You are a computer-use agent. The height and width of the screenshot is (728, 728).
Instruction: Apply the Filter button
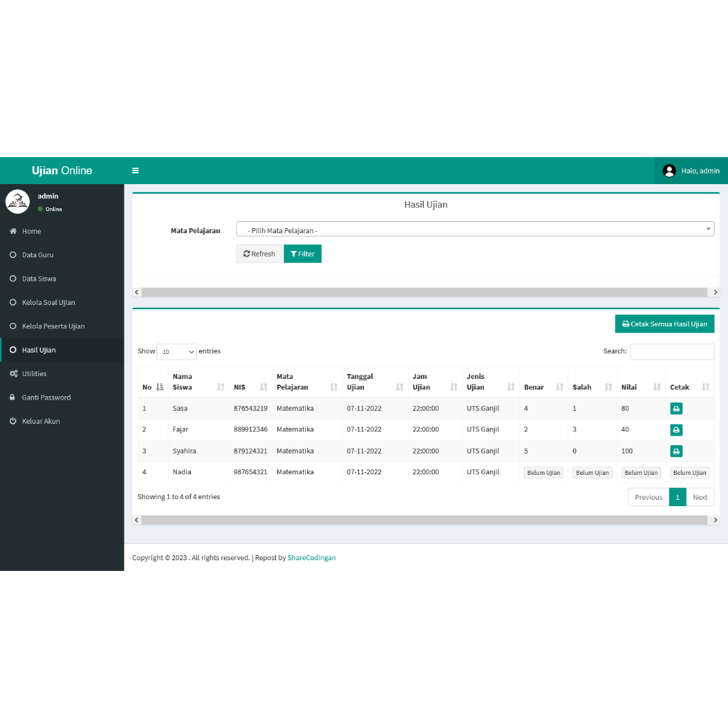(302, 254)
